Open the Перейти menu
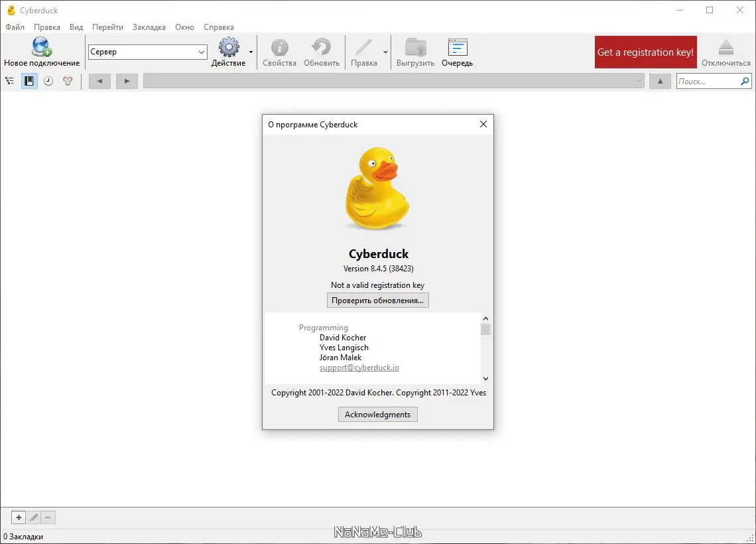 coord(107,27)
